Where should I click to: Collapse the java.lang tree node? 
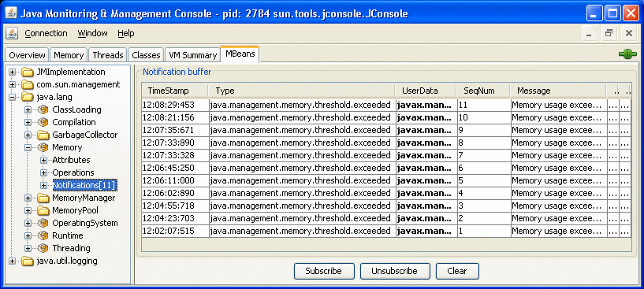tap(12, 98)
